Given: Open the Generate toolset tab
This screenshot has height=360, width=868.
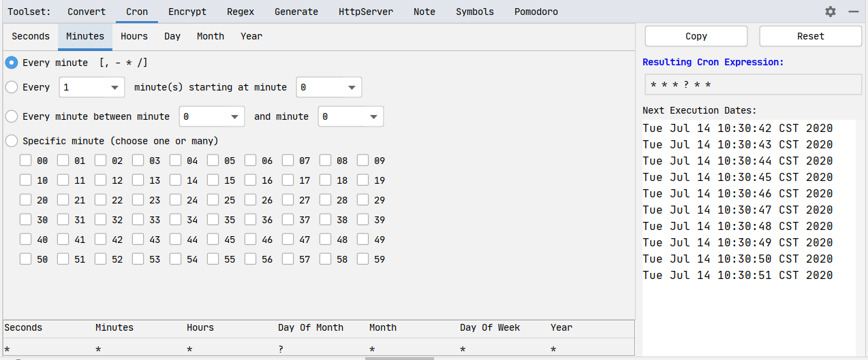Looking at the screenshot, I should pyautogui.click(x=296, y=12).
